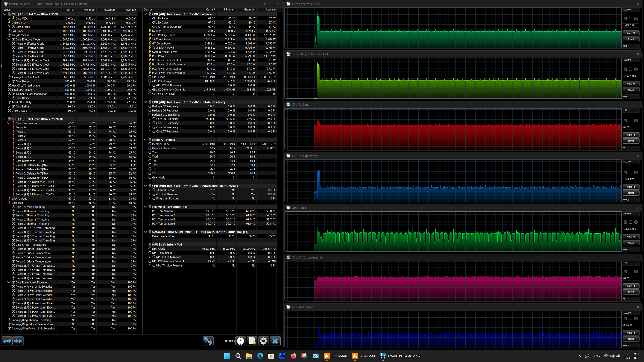The height and width of the screenshot is (362, 644).
Task: Click the clock reset-timer icon
Action: [240, 341]
